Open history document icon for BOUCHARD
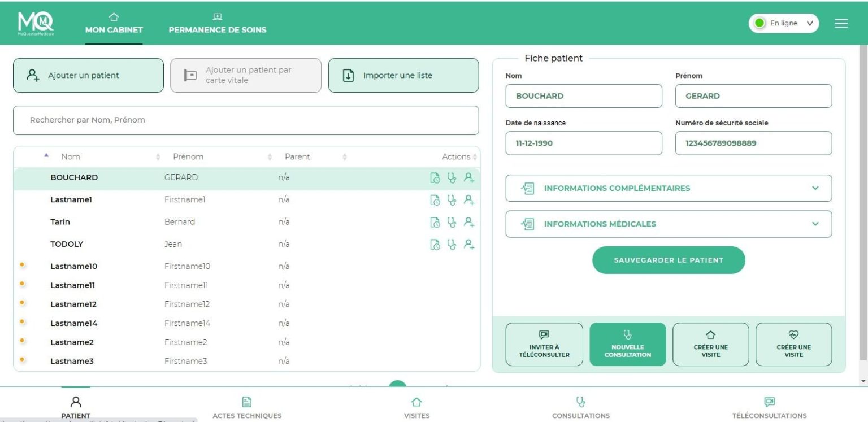Viewport: 868px width, 422px height. coord(435,178)
